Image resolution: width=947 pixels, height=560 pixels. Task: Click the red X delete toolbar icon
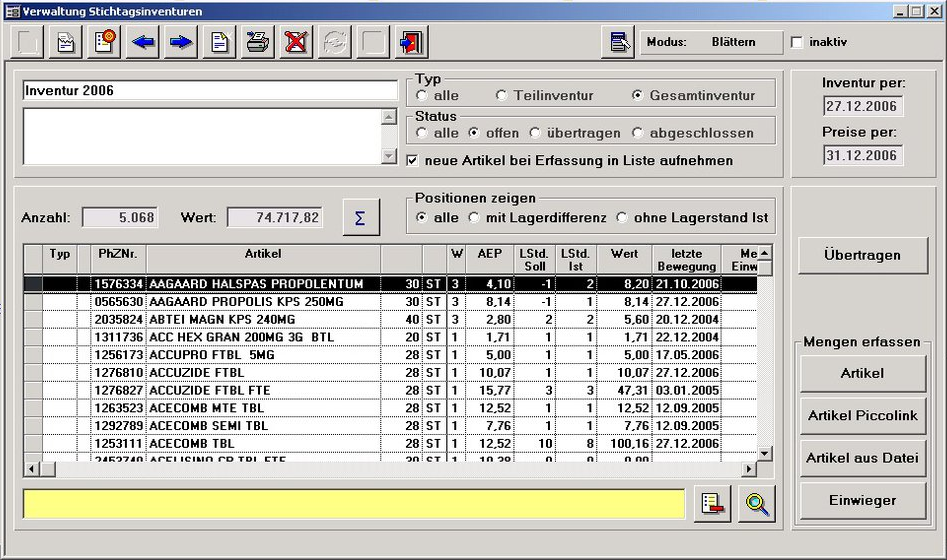[x=295, y=43]
